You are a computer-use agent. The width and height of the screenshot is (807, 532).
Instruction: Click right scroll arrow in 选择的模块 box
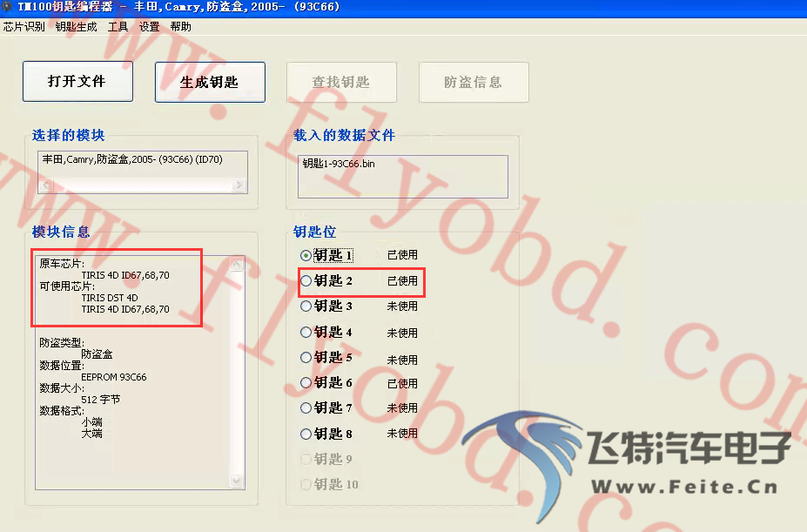click(x=239, y=185)
